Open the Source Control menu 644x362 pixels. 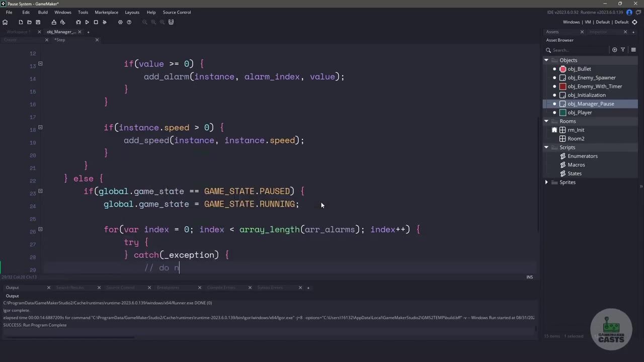[x=177, y=12]
